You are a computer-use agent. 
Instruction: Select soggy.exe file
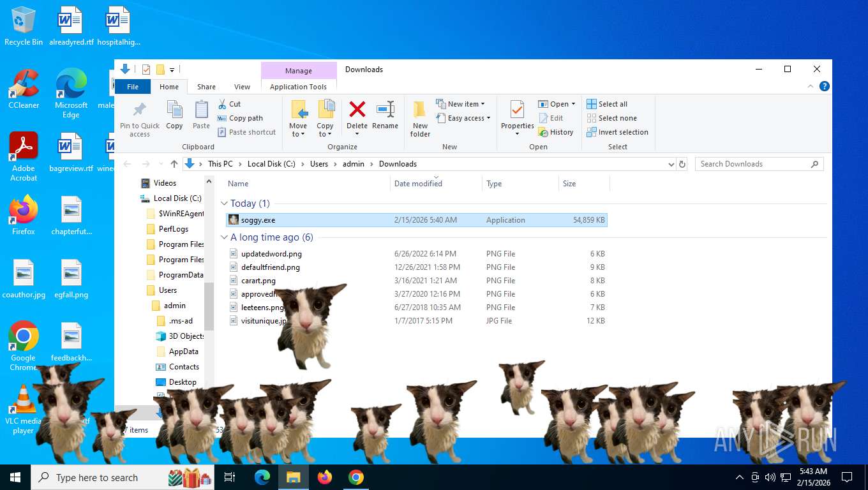417,220
